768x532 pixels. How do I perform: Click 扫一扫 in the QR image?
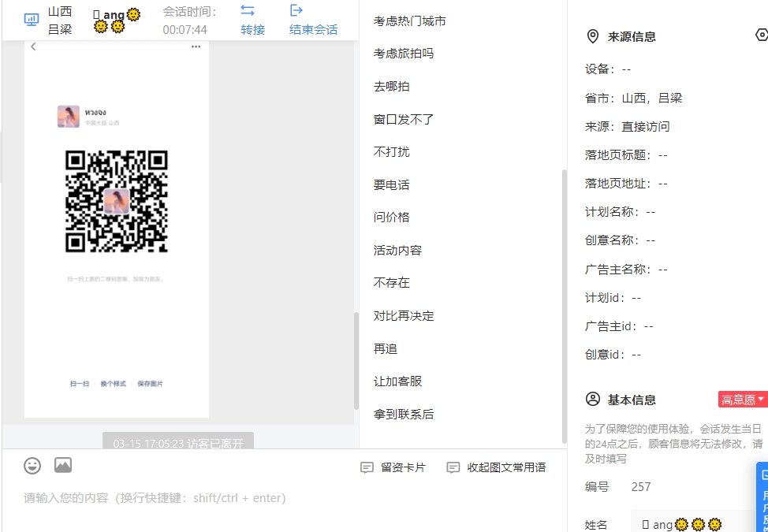pyautogui.click(x=80, y=384)
